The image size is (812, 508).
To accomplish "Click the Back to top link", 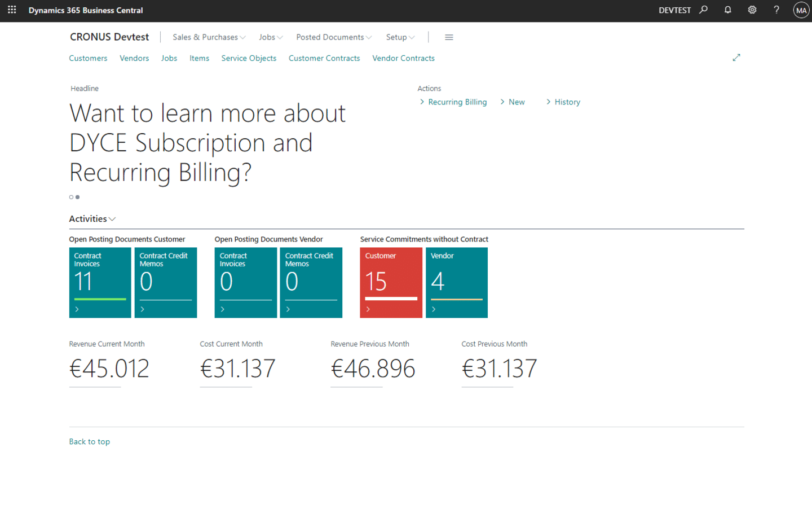I will [x=90, y=441].
